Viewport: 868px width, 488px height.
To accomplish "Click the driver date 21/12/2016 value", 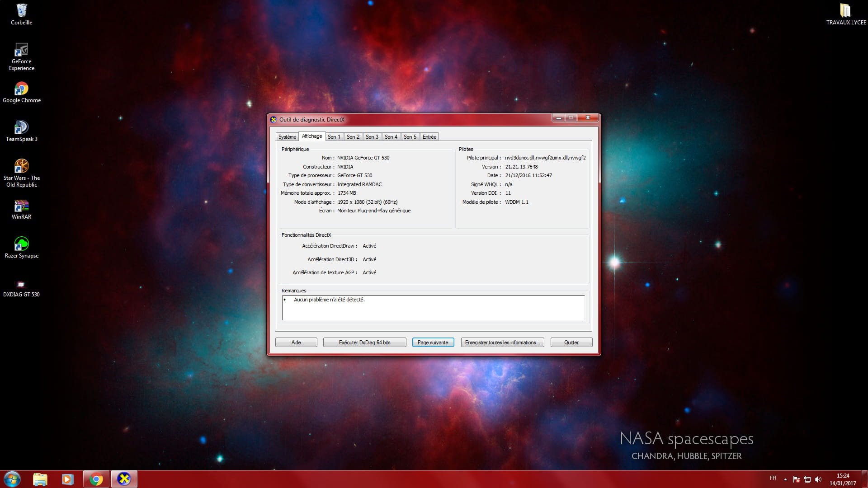I will click(528, 175).
